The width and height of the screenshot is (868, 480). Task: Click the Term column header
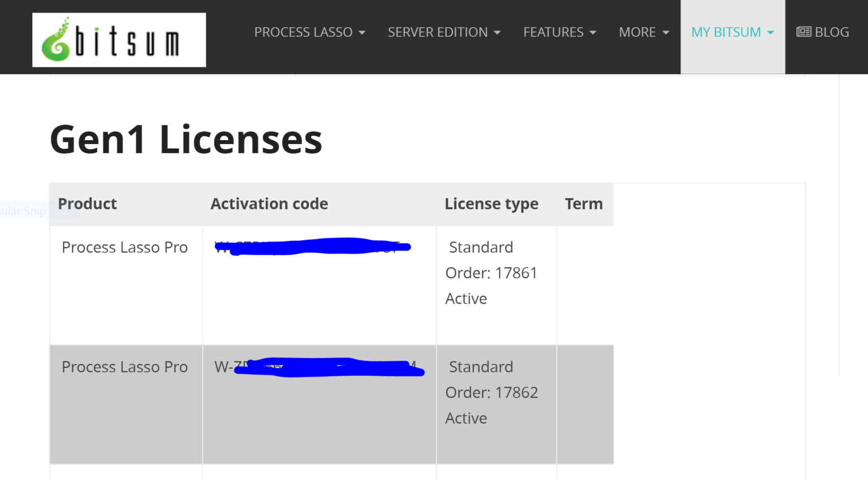(x=584, y=204)
